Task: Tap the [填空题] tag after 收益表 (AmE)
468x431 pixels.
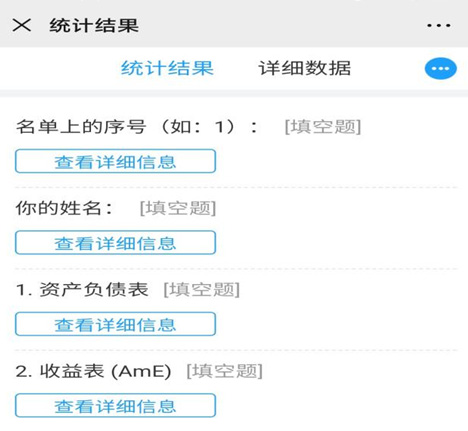Action: pos(224,371)
